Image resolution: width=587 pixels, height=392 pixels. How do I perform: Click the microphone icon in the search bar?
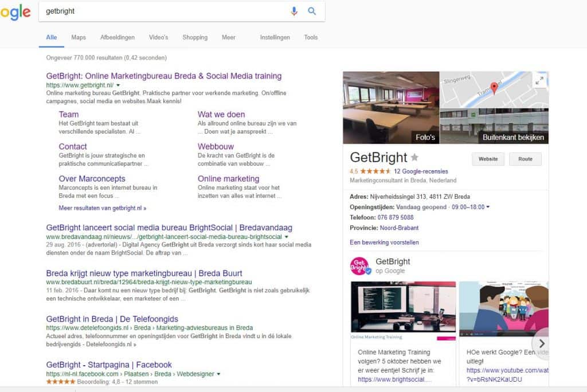click(294, 11)
